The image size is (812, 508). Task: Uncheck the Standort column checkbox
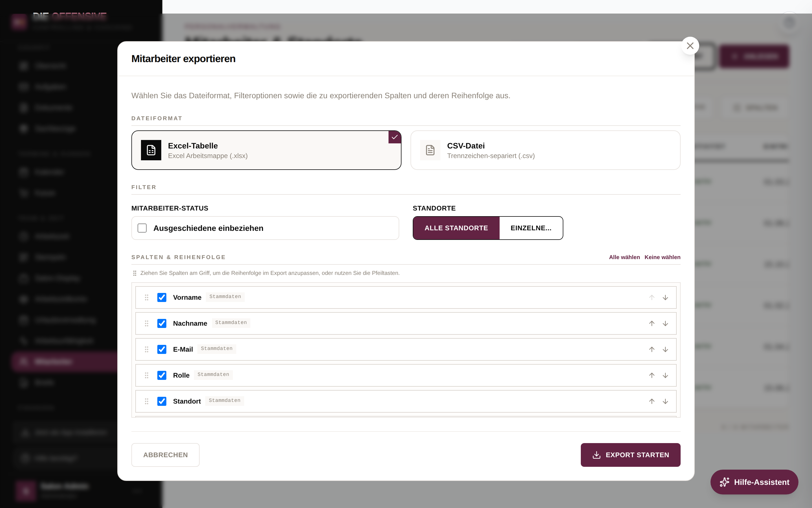pyautogui.click(x=162, y=401)
